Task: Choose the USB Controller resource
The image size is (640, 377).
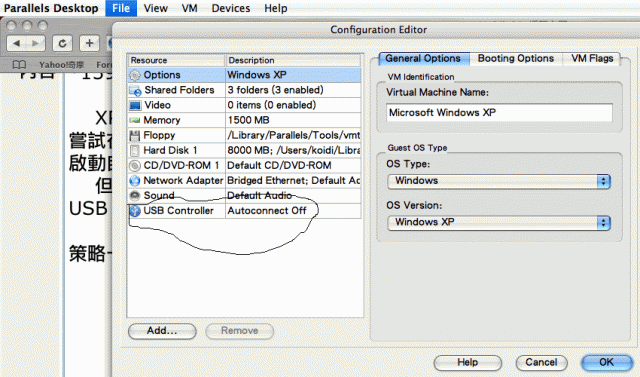Action: [x=244, y=211]
